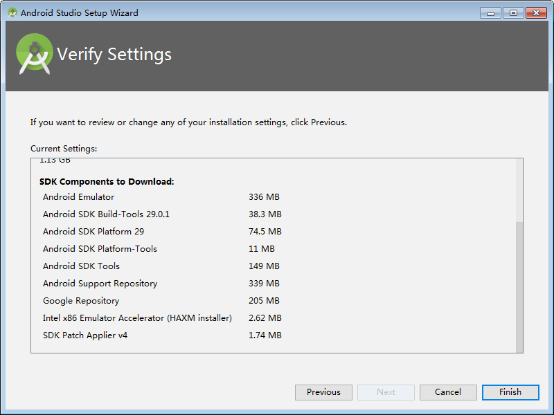This screenshot has width=554, height=415.
Task: Select Android SDK Build-Tools 29.0.1 row
Action: 106,214
